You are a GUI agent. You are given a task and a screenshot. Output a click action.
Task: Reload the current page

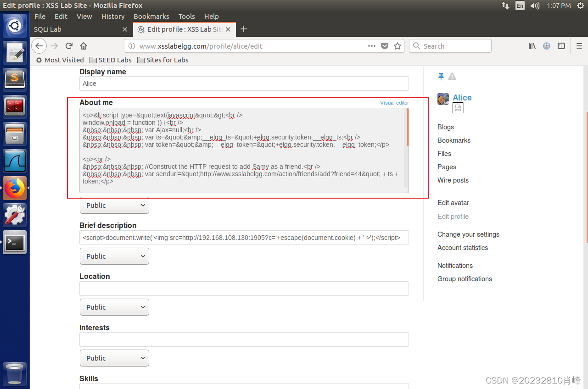click(69, 46)
